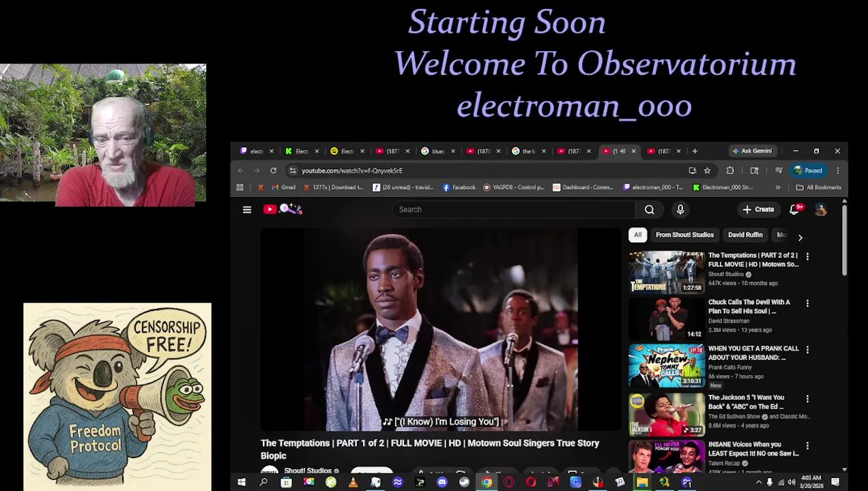Image resolution: width=868 pixels, height=491 pixels.
Task: Open options for INSANE Voices video
Action: click(x=807, y=445)
